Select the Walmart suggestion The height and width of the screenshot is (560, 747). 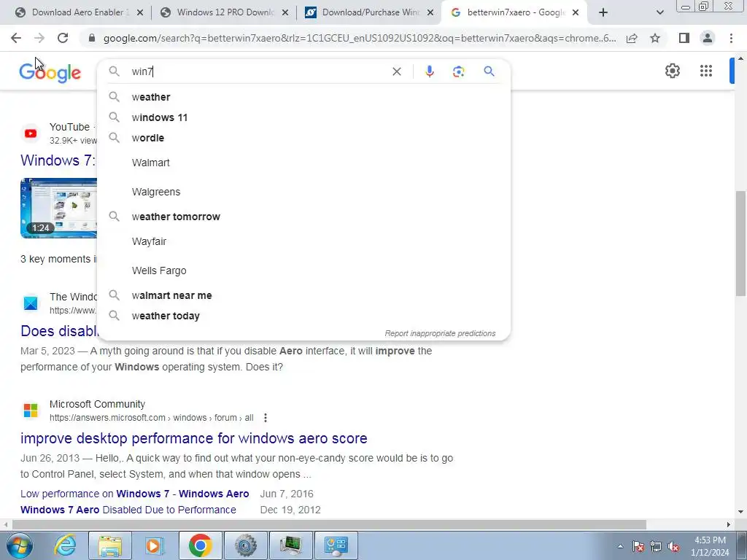coord(303,163)
